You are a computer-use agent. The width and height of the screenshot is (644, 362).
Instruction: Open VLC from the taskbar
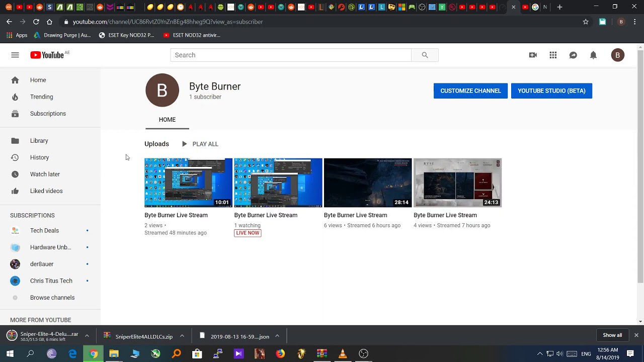coord(343,354)
